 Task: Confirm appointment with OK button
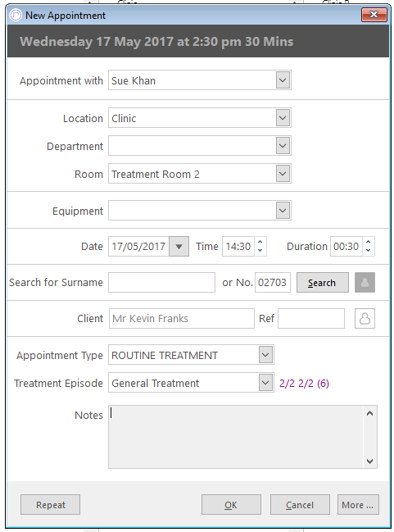(x=231, y=504)
